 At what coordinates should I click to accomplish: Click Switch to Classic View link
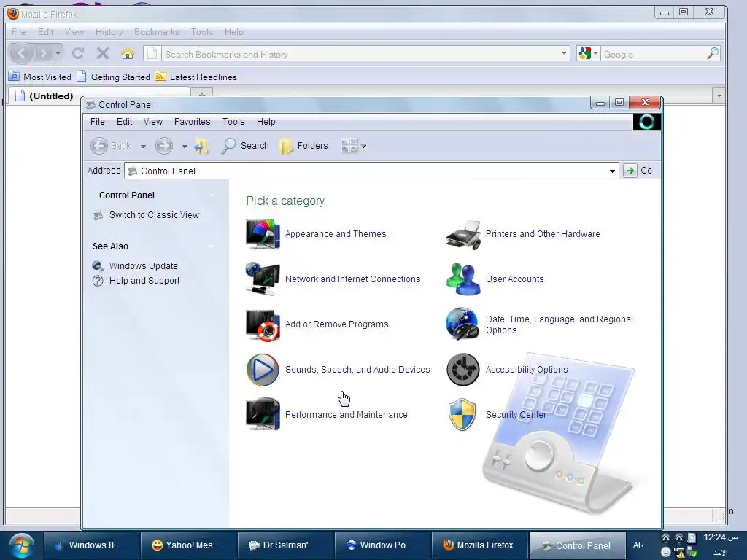(x=154, y=215)
